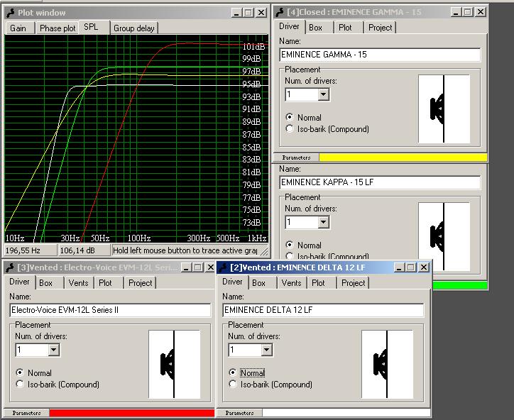Screen dimensions: 514x420
Task: Select Normal placement in EMINENCE KAPPA window
Action: pos(304,245)
